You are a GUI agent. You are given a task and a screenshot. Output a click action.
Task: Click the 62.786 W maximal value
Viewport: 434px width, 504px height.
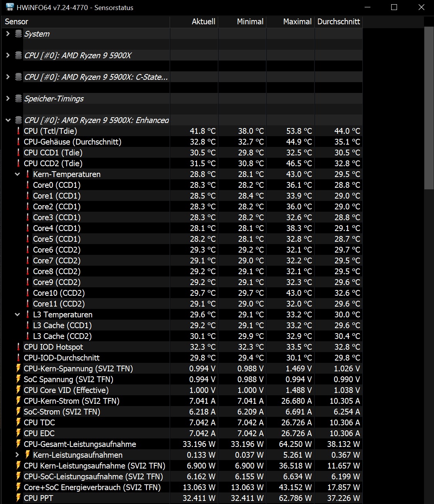(x=295, y=498)
